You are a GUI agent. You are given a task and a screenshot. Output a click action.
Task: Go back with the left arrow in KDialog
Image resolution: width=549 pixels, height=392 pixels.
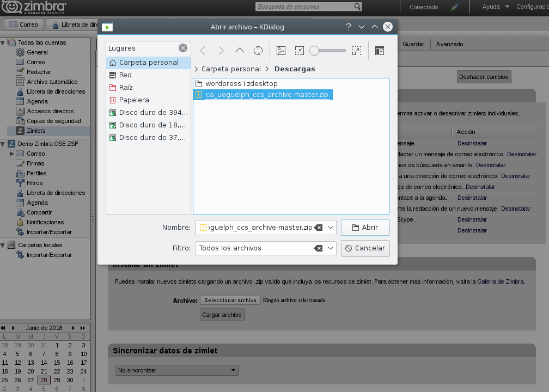click(203, 51)
